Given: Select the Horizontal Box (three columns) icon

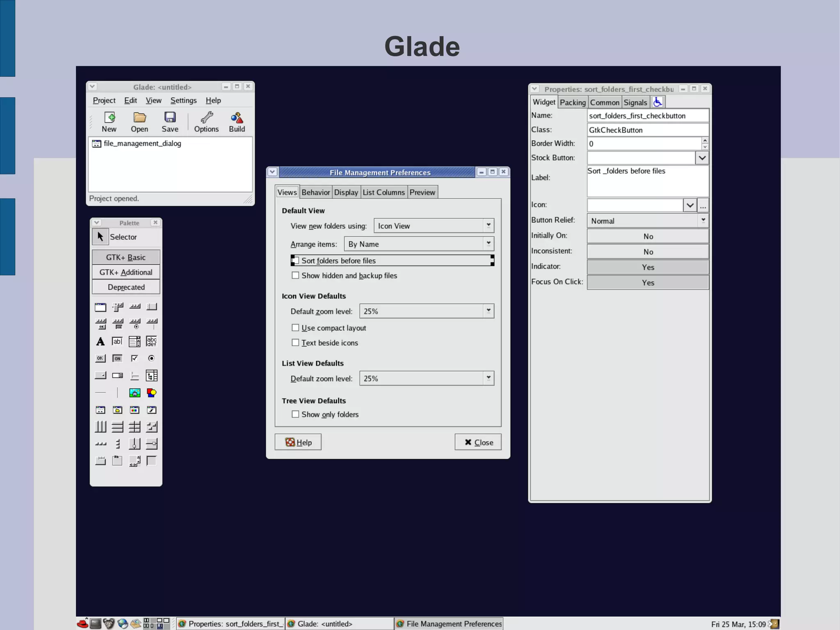Looking at the screenshot, I should click(x=100, y=427).
